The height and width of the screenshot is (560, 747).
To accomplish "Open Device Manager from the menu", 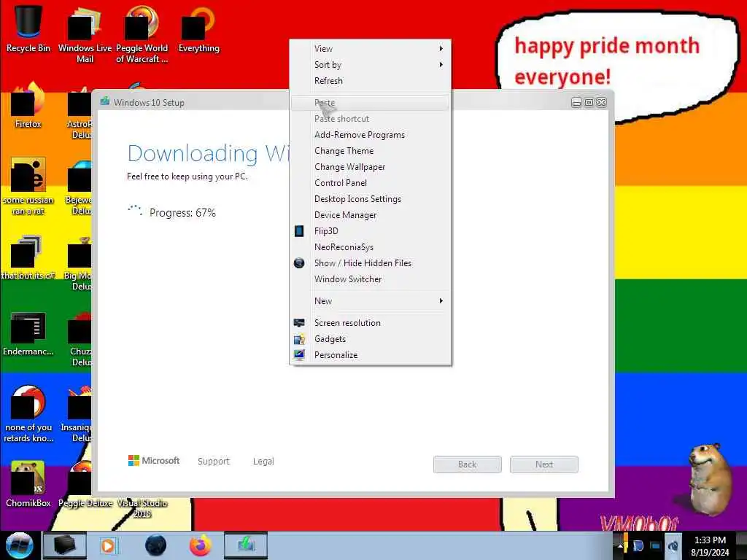I will click(x=370, y=215).
